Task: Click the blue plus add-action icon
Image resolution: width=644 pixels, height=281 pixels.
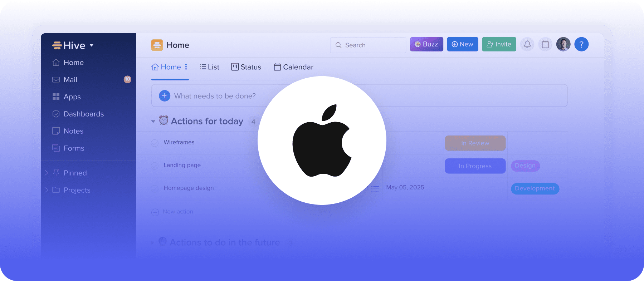Action: (x=164, y=96)
